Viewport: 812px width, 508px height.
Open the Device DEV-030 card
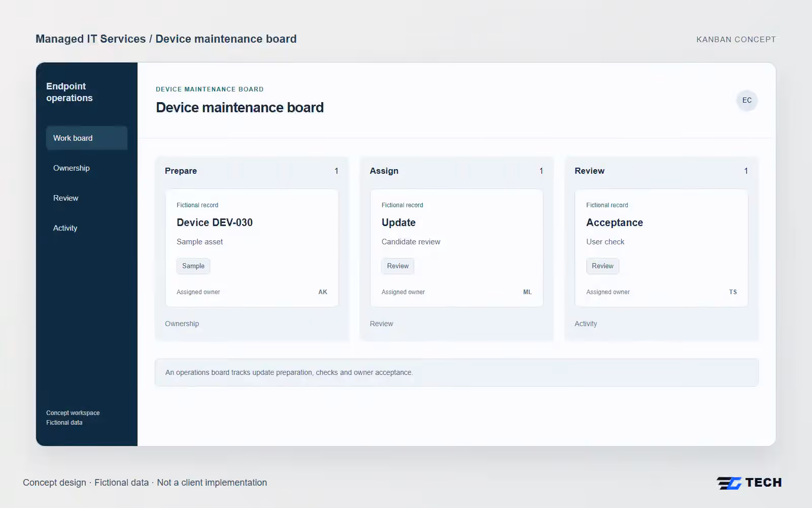[x=252, y=248]
